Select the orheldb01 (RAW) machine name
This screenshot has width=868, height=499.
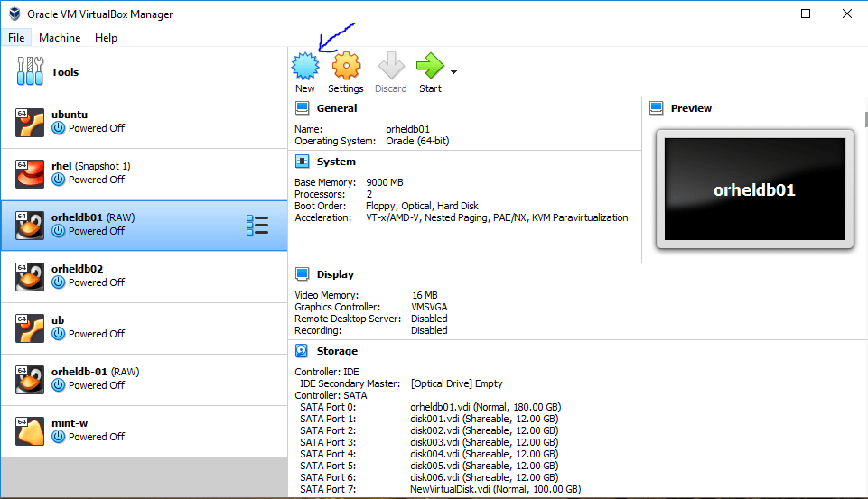click(93, 217)
